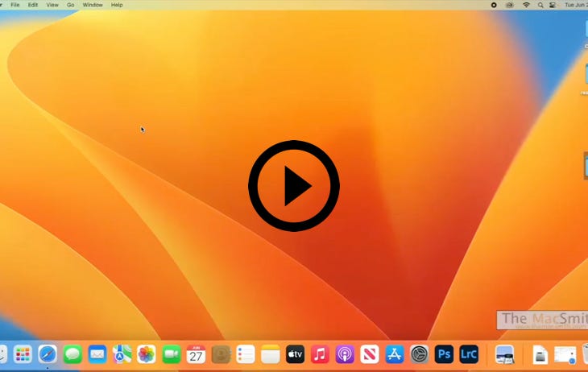Open the News app in the Dock
This screenshot has height=372, width=588.
click(370, 354)
